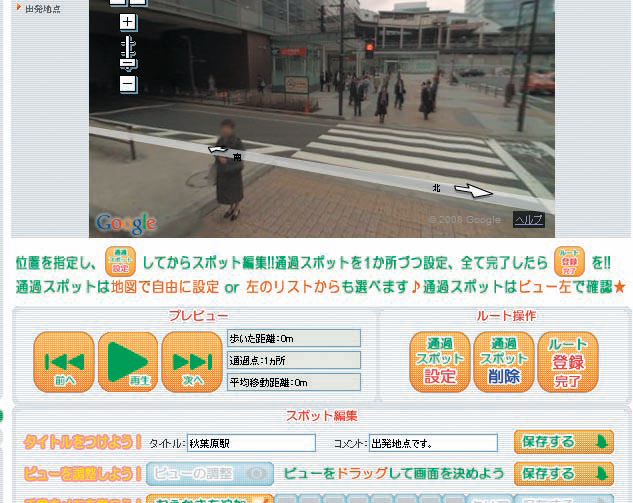This screenshot has width=633, height=503.
Task: Click the ルート登録完了 button
Action: 568,362
